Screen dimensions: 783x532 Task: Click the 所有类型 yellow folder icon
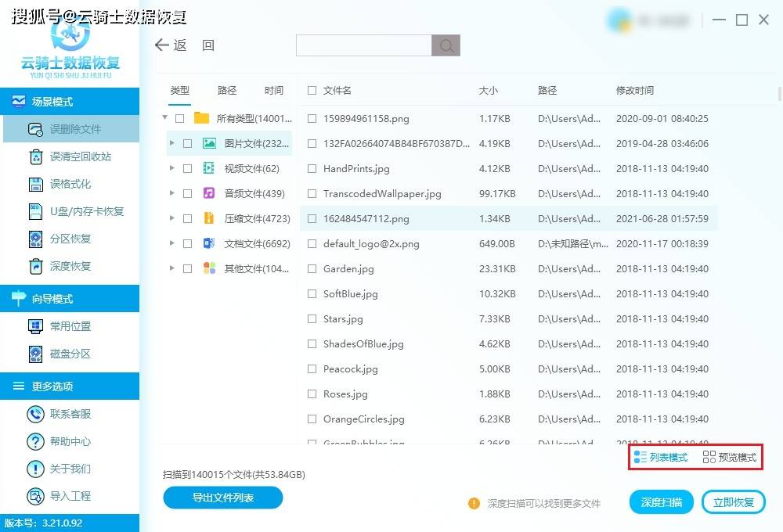click(201, 118)
